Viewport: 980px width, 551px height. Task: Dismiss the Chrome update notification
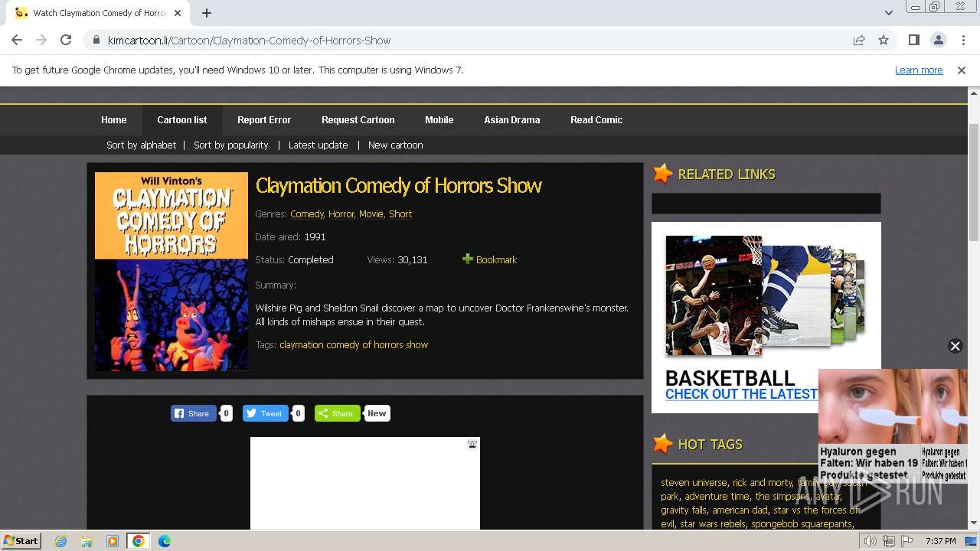click(962, 70)
